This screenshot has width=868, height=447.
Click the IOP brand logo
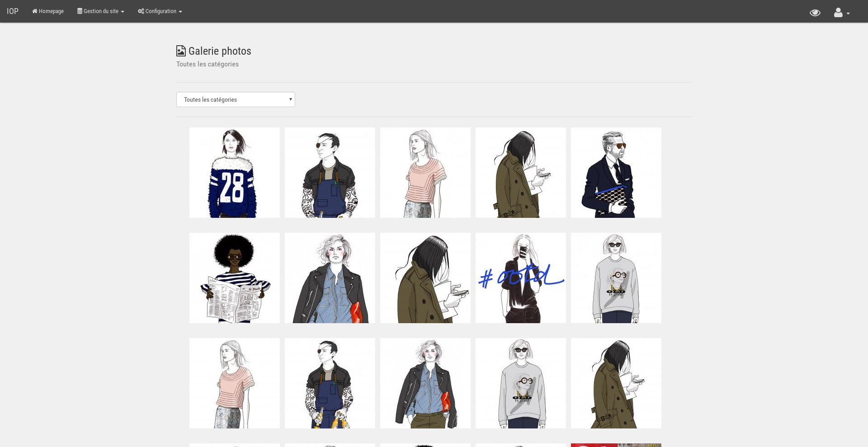point(13,11)
